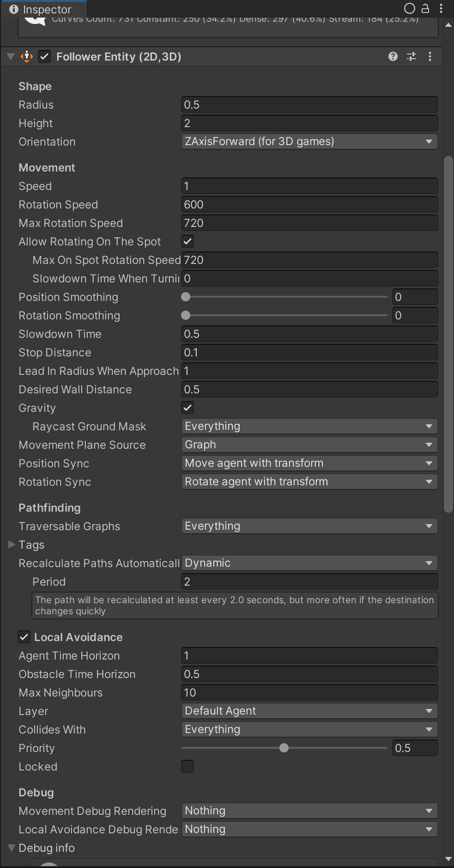Image resolution: width=454 pixels, height=868 pixels.
Task: Click the Priority slider handle
Action: (284, 748)
